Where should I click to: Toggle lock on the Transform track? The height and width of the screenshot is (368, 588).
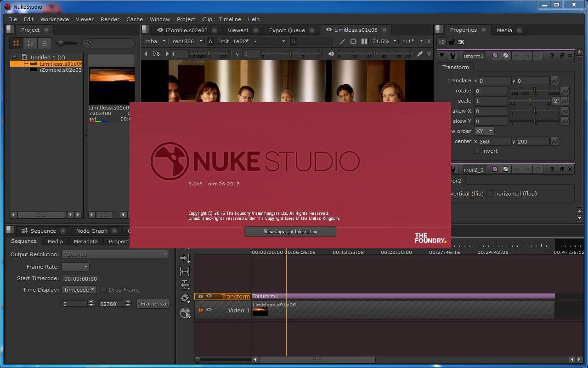click(x=200, y=296)
